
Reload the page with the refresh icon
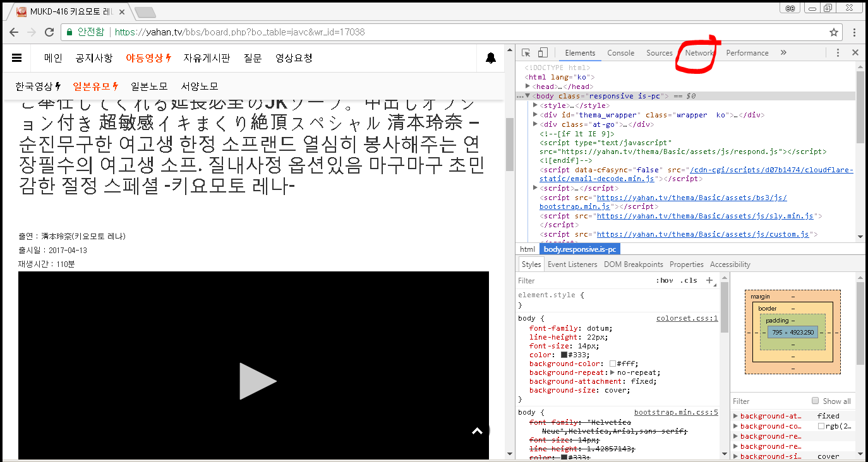pos(49,32)
